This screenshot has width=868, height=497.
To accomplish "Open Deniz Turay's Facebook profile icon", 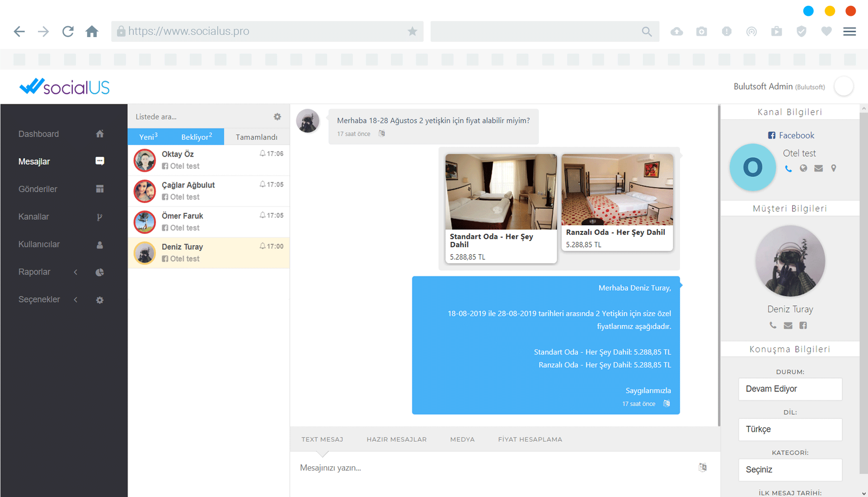I will pos(804,325).
